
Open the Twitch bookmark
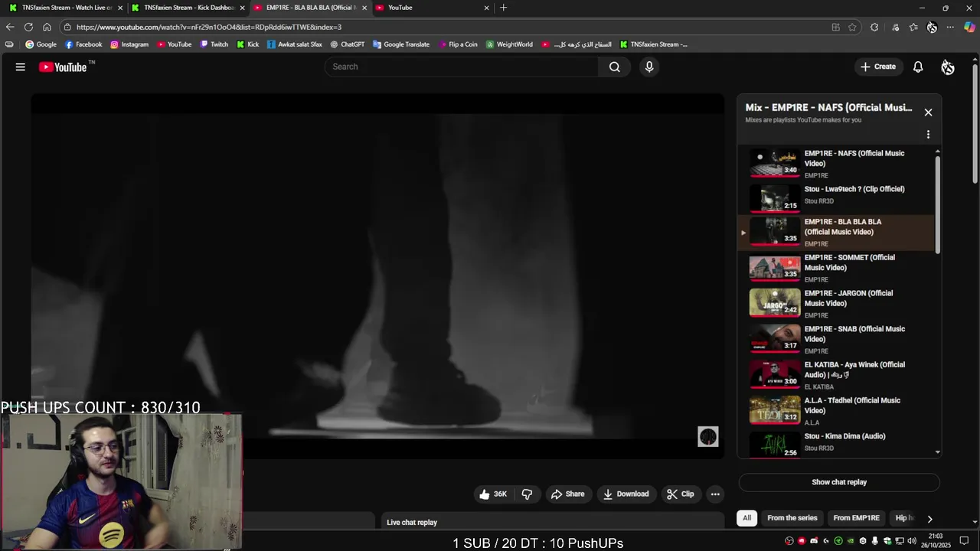pos(214,44)
